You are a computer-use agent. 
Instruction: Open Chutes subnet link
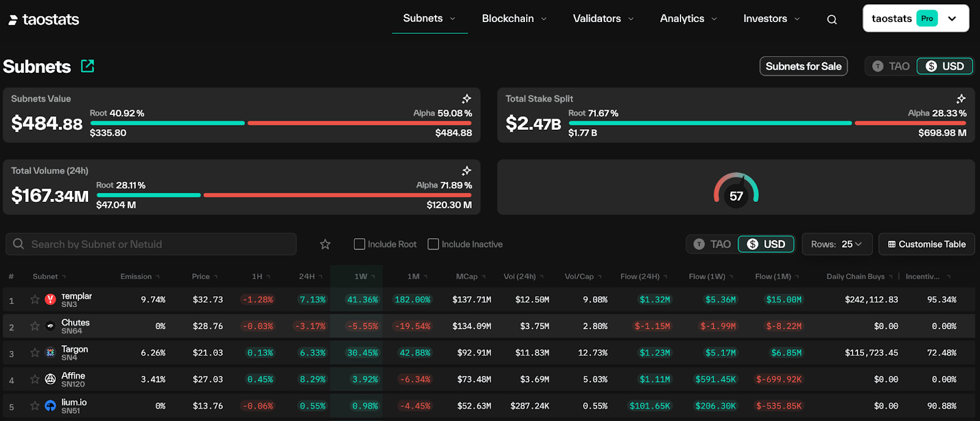pos(75,322)
